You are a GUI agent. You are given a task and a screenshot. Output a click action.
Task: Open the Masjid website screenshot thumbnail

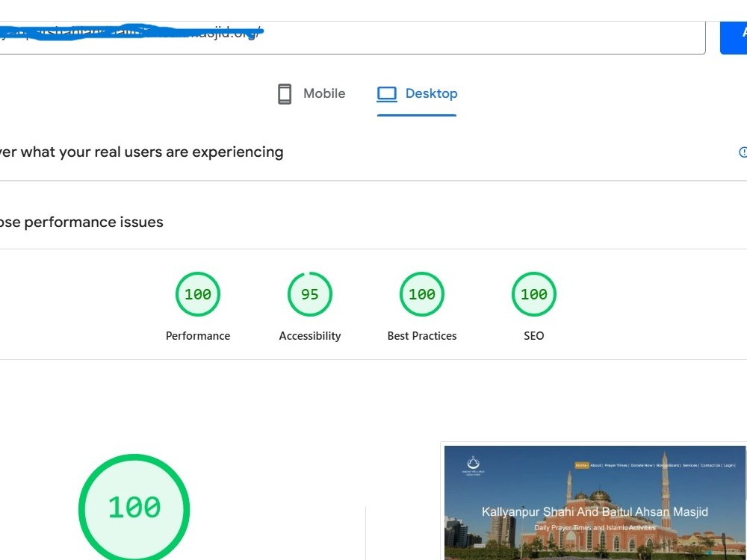tap(595, 503)
